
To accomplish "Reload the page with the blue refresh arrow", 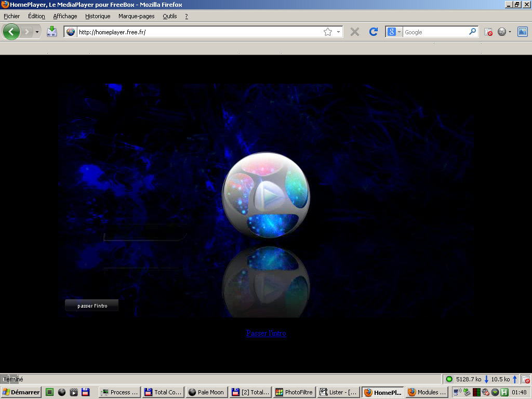I will click(x=374, y=32).
